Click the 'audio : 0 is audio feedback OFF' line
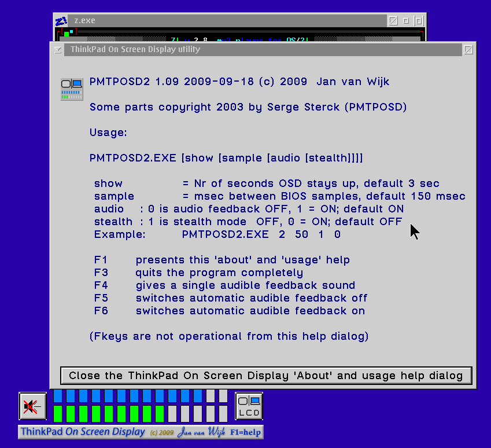Image resolution: width=491 pixels, height=448 pixels. [x=249, y=209]
